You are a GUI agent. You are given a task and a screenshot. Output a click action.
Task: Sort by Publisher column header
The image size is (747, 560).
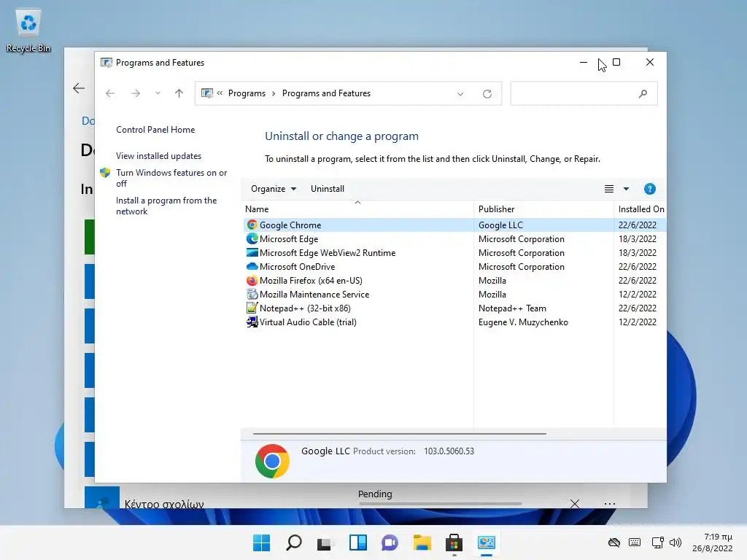543,209
